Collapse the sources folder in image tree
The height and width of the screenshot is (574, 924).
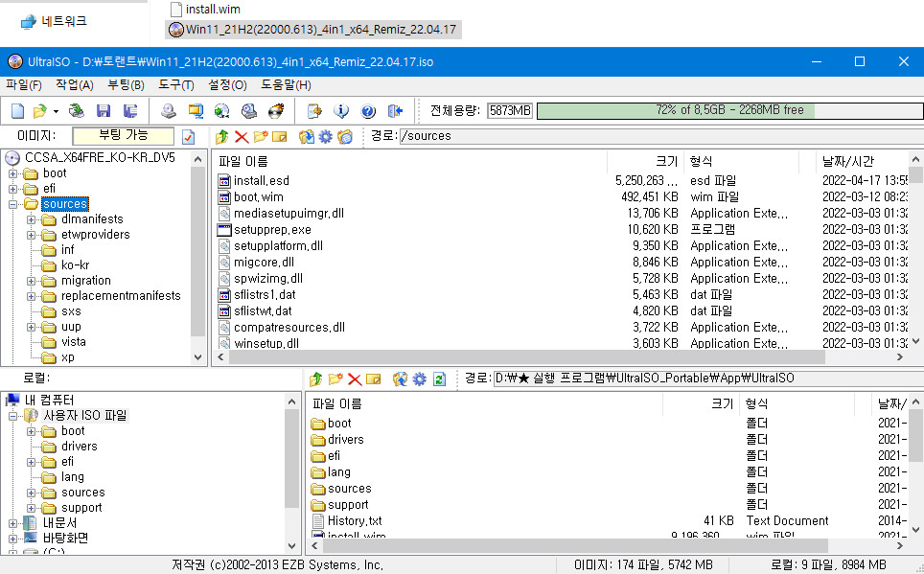click(x=13, y=204)
